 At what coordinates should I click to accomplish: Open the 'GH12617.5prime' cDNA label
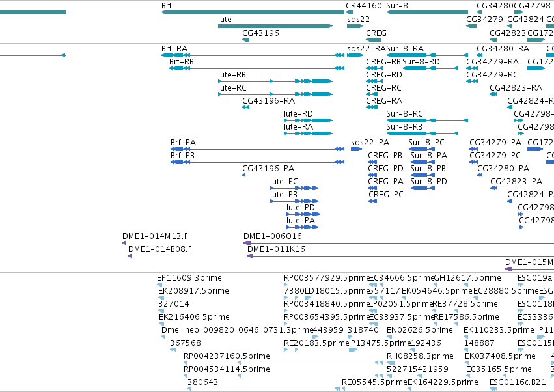pos(467,278)
